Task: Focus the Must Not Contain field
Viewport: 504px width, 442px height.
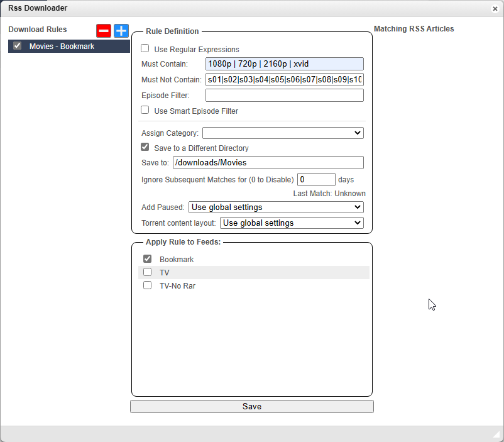Action: pyautogui.click(x=284, y=79)
